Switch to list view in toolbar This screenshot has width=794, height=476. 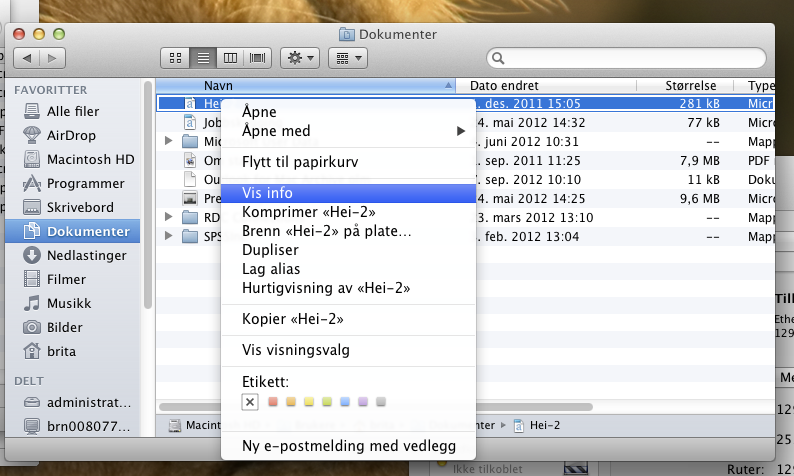click(202, 58)
